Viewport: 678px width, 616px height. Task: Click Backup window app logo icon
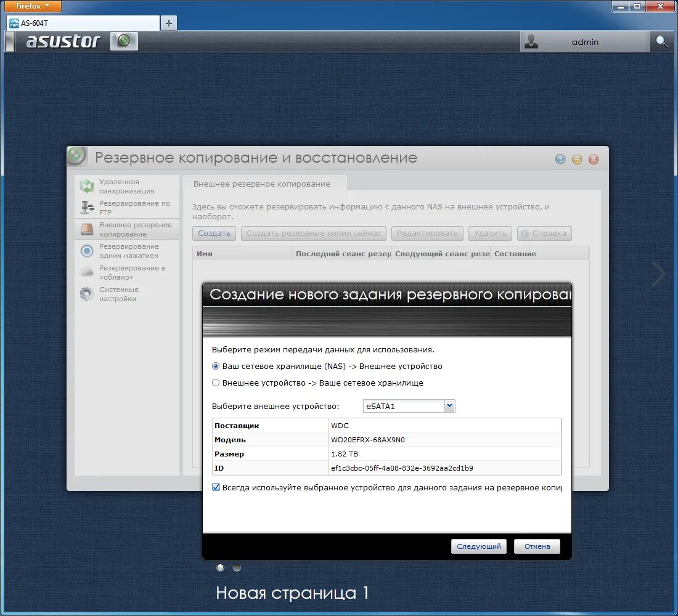pyautogui.click(x=78, y=156)
